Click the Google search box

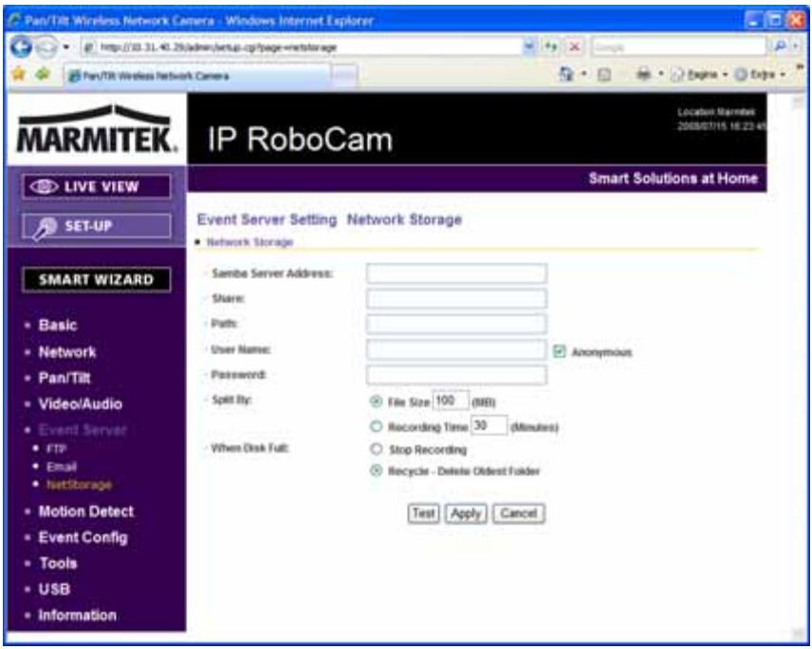(x=678, y=46)
